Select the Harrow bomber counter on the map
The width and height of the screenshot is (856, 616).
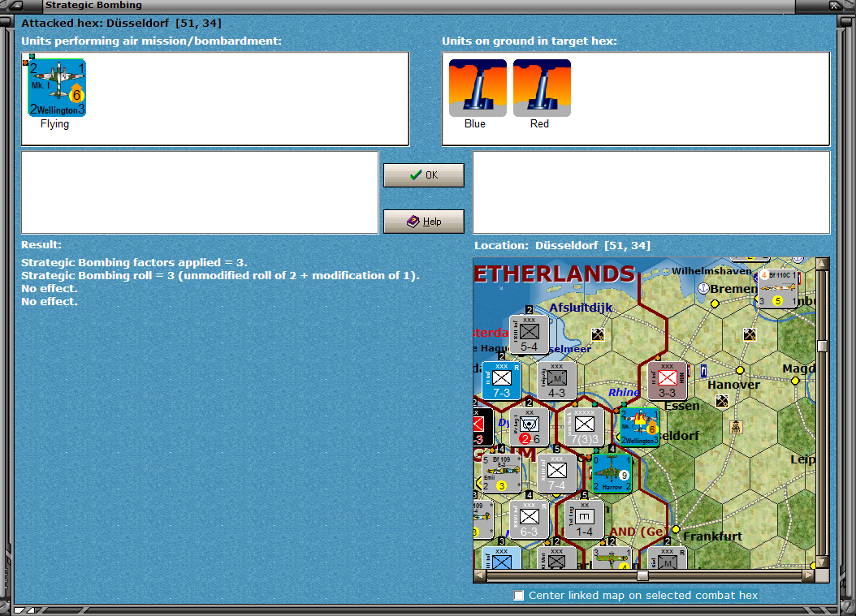[x=612, y=473]
